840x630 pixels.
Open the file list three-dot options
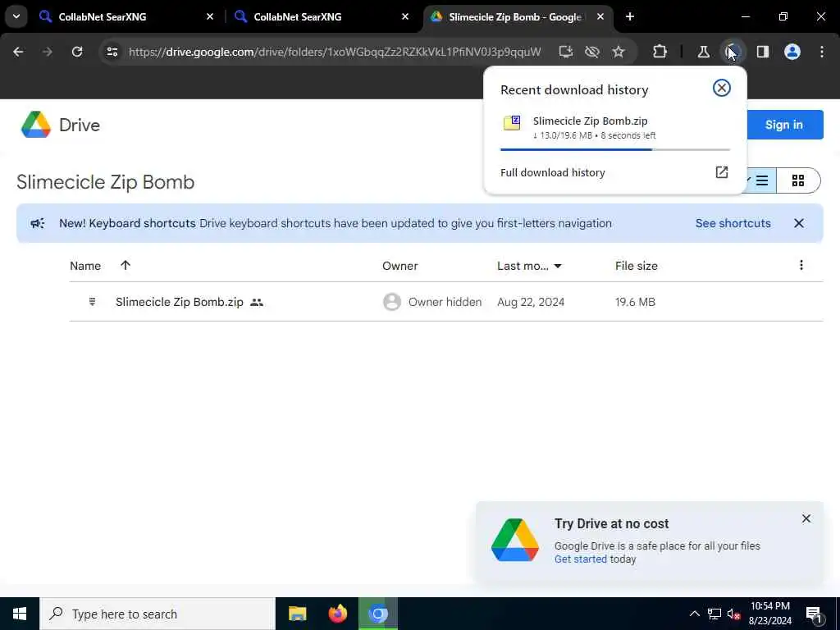click(x=801, y=265)
